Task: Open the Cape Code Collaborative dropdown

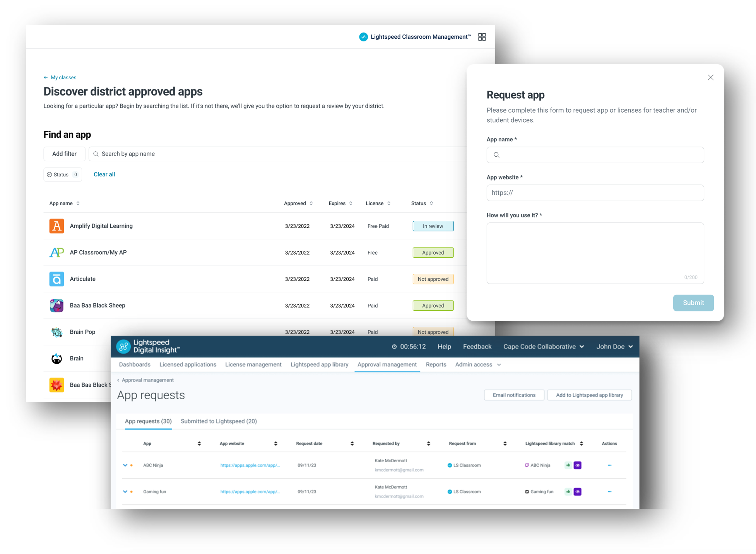Action: coord(543,347)
